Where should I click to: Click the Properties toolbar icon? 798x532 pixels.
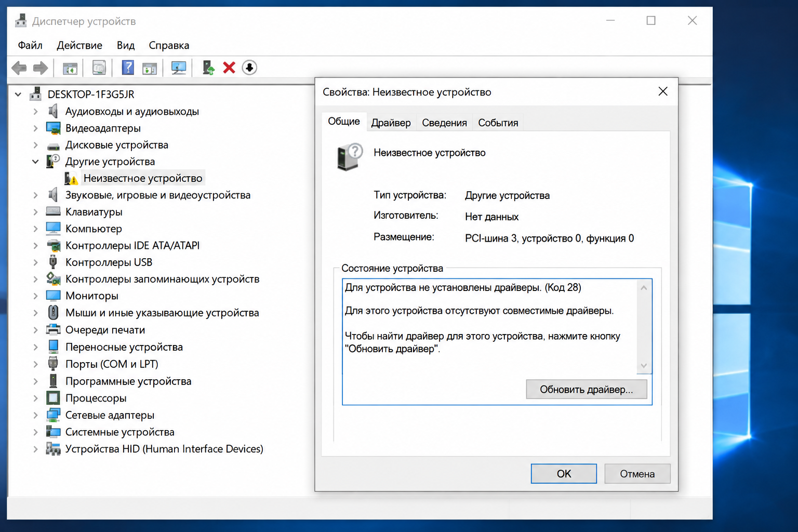coord(99,68)
